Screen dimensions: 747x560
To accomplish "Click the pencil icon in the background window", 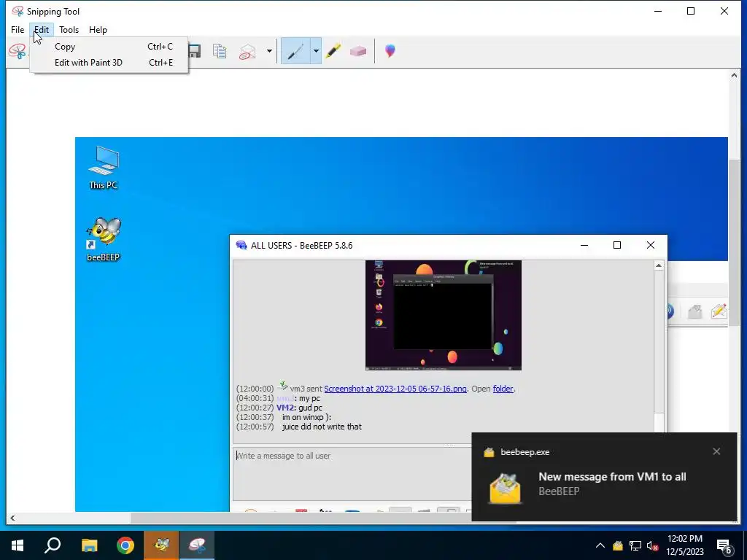I will click(x=719, y=311).
